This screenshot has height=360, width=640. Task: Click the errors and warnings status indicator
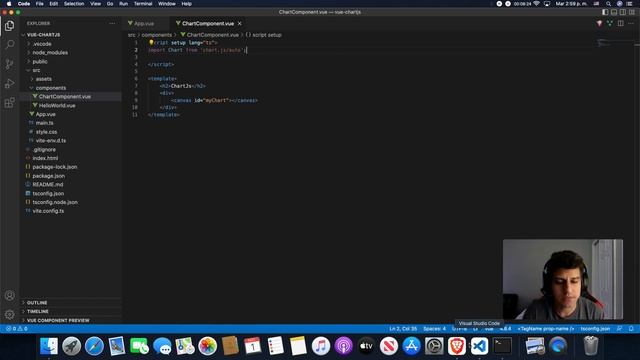[x=17, y=329]
